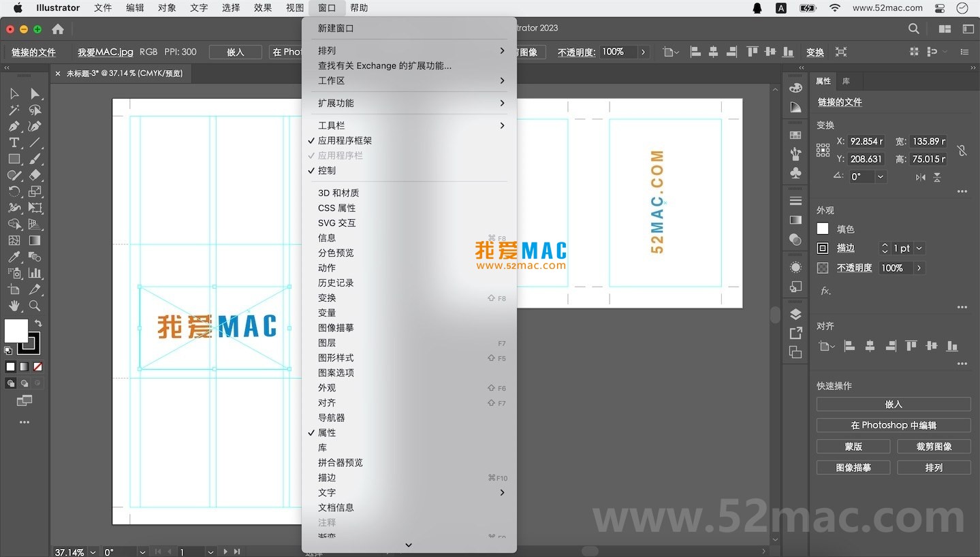Select the Magic Wand tool
Screen dimensions: 980x557
(x=14, y=110)
